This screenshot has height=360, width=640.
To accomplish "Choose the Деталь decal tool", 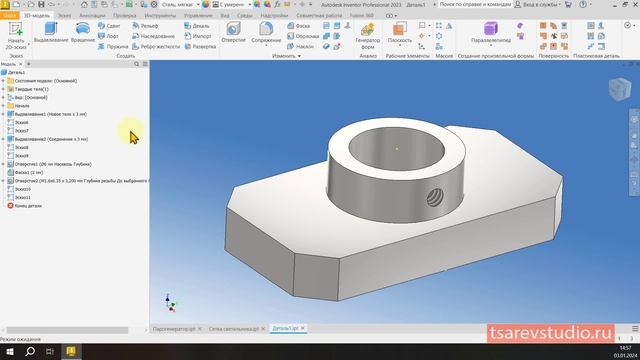I will tap(197, 26).
